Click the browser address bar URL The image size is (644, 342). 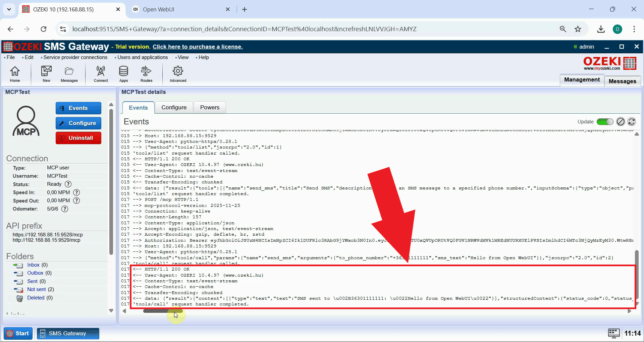[x=244, y=29]
